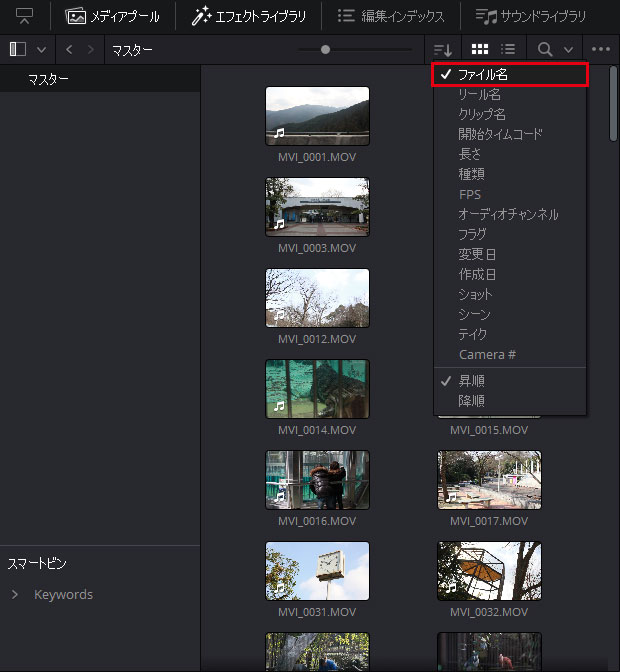
Task: Open the エフェクトライブラリ panel
Action: click(x=249, y=16)
